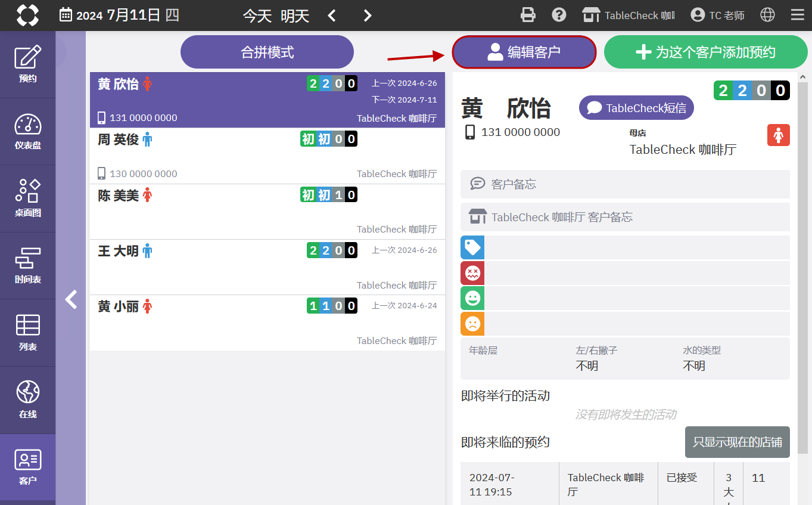Click the printer icon
Image resolution: width=812 pixels, height=505 pixels.
(x=528, y=15)
